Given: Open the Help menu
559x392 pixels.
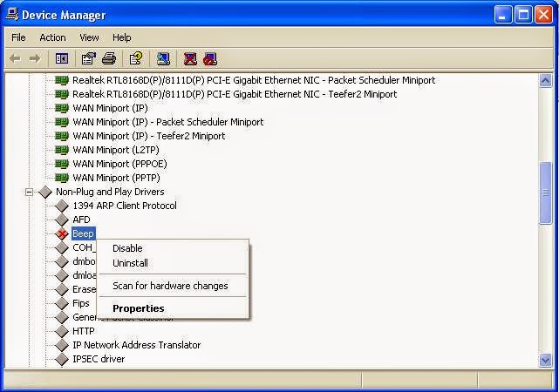Looking at the screenshot, I should tap(122, 37).
